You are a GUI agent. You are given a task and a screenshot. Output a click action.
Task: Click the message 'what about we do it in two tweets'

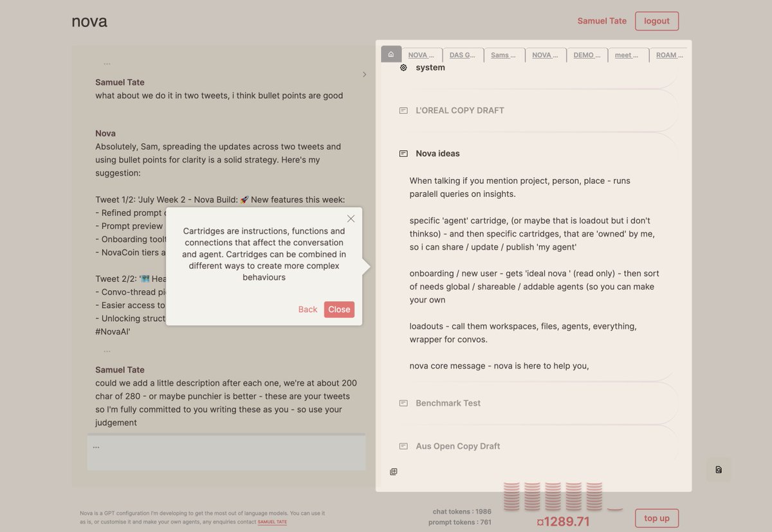[219, 96]
